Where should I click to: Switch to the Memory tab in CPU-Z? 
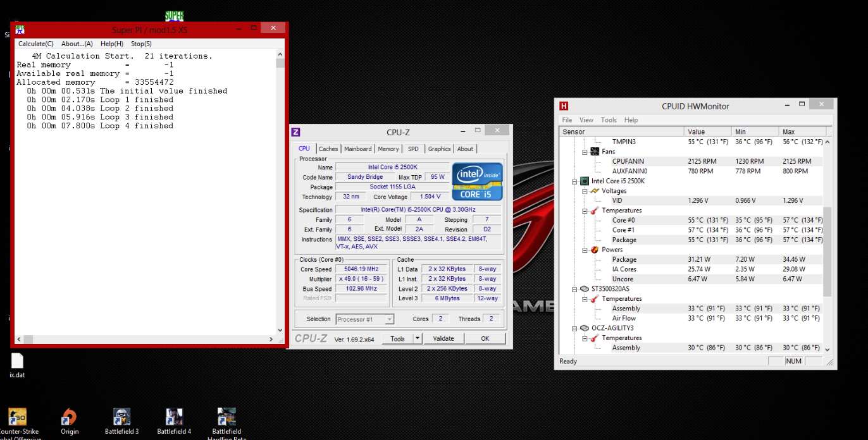(x=388, y=149)
